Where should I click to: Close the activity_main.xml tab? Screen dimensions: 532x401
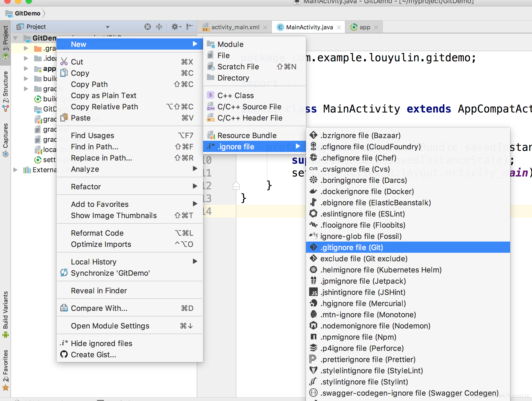point(265,27)
